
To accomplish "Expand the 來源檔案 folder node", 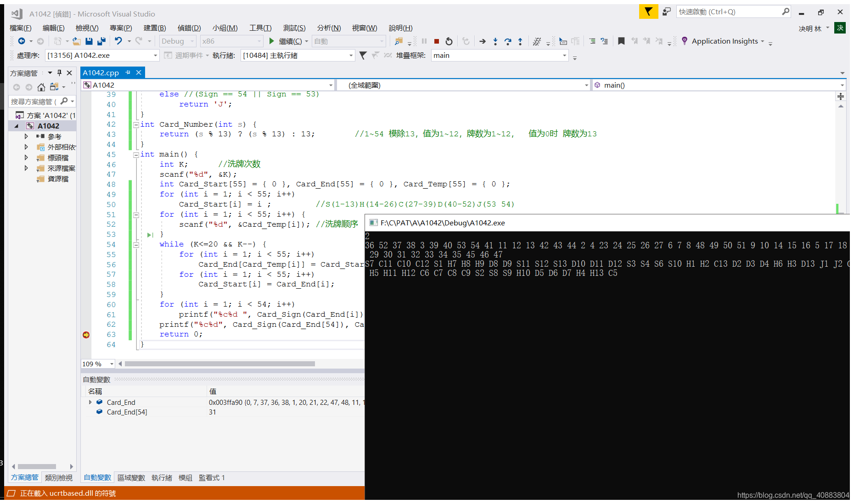I will pos(26,168).
